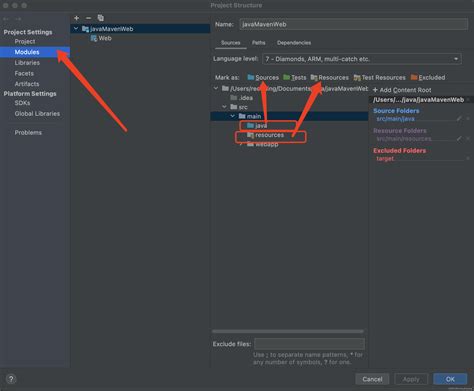Mark folder as Sources
This screenshot has width=474, height=391.
(x=263, y=77)
